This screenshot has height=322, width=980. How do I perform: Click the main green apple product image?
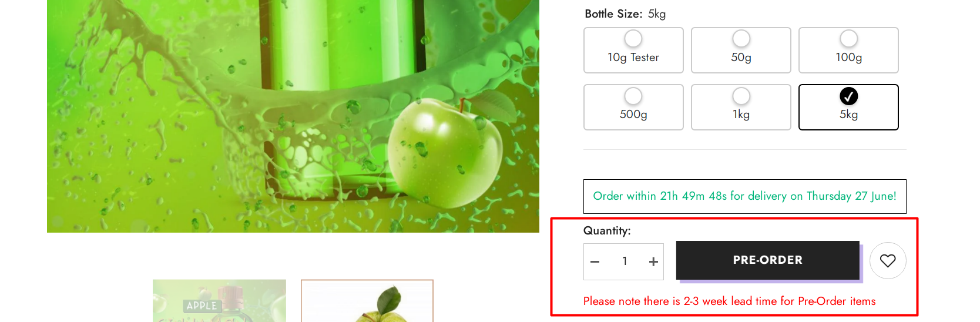[293, 116]
